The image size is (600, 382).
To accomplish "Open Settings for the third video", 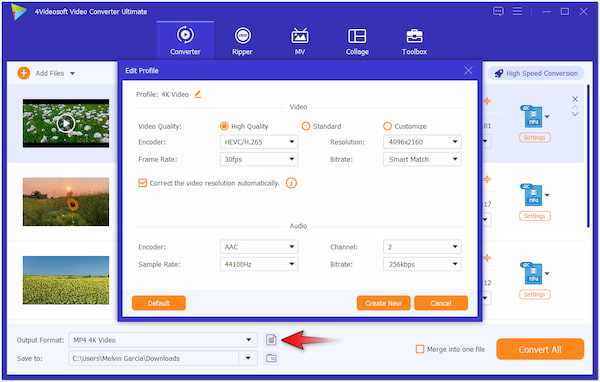I will click(x=535, y=294).
